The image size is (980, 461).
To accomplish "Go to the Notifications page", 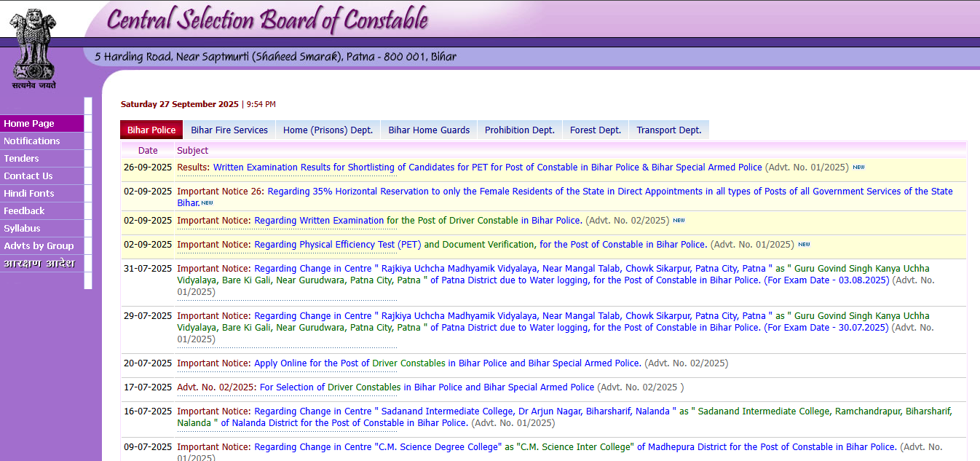I will pos(32,141).
